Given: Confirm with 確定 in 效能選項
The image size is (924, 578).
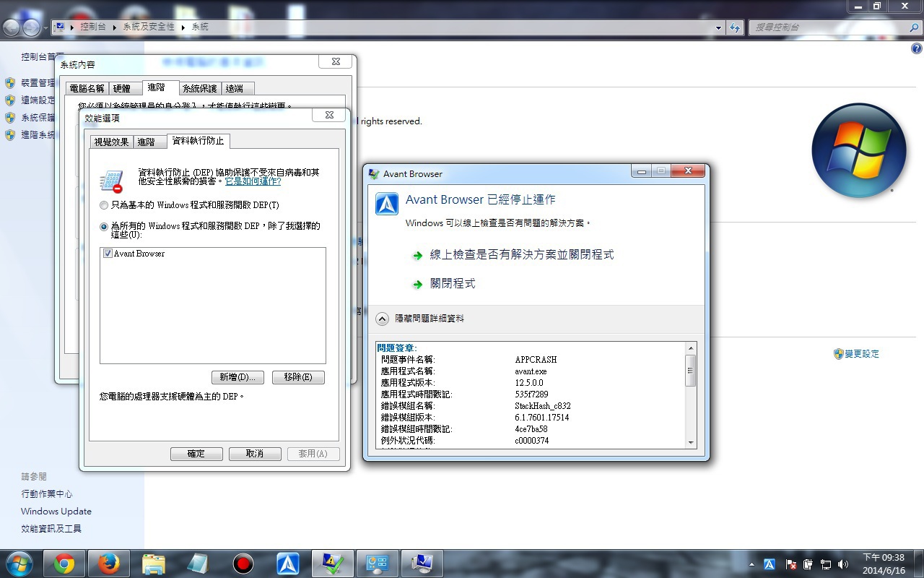Looking at the screenshot, I should pyautogui.click(x=196, y=454).
